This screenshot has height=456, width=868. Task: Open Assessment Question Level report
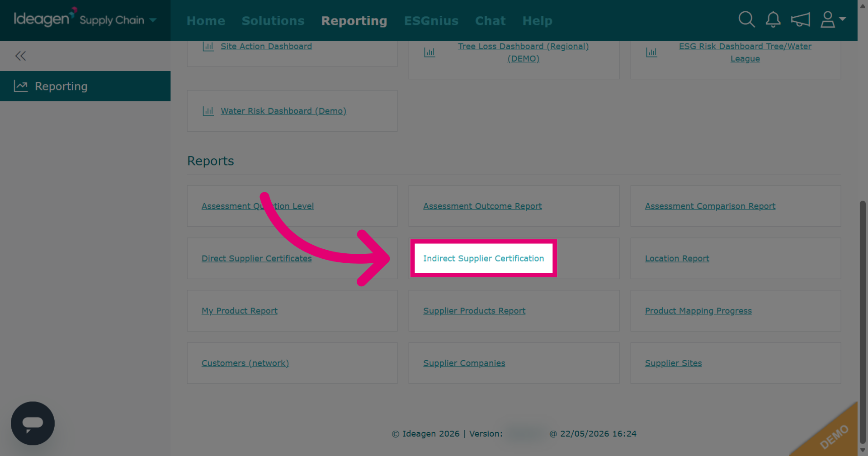point(258,206)
